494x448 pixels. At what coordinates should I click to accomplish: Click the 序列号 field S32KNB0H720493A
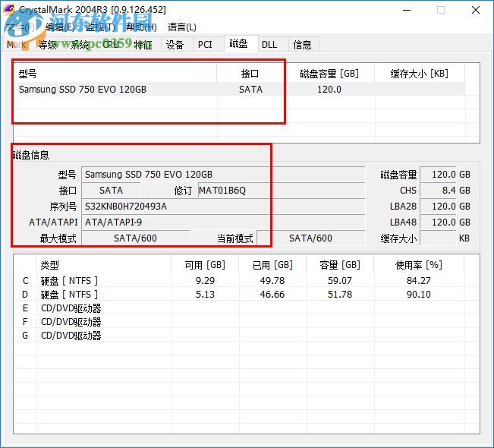click(x=223, y=207)
